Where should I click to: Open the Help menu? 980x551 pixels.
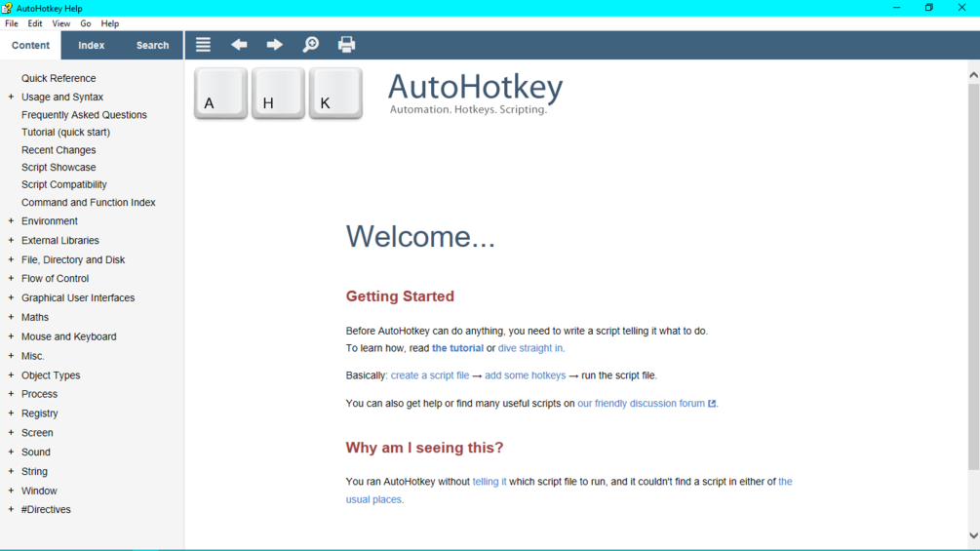[110, 23]
